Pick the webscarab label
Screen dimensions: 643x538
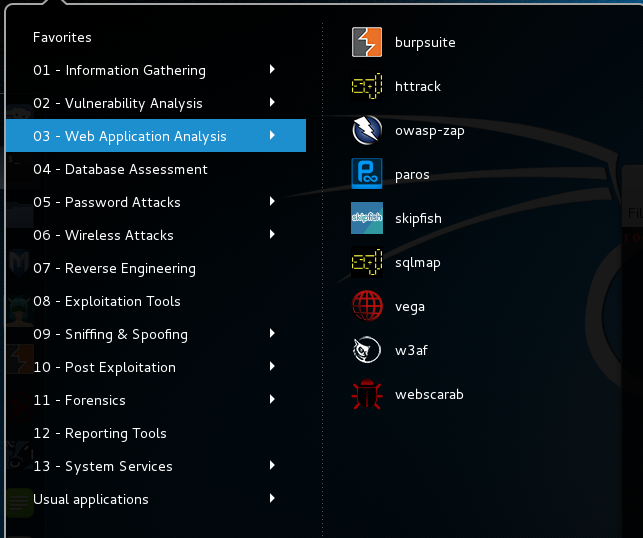click(x=429, y=394)
